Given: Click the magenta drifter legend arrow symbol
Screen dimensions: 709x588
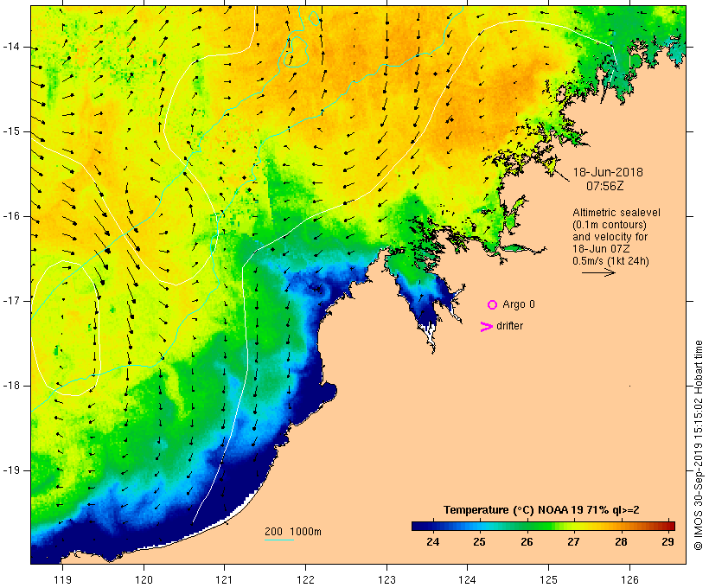Looking at the screenshot, I should pyautogui.click(x=486, y=327).
